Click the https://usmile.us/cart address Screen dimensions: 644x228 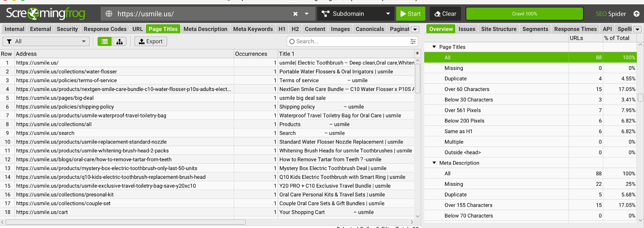(x=42, y=212)
